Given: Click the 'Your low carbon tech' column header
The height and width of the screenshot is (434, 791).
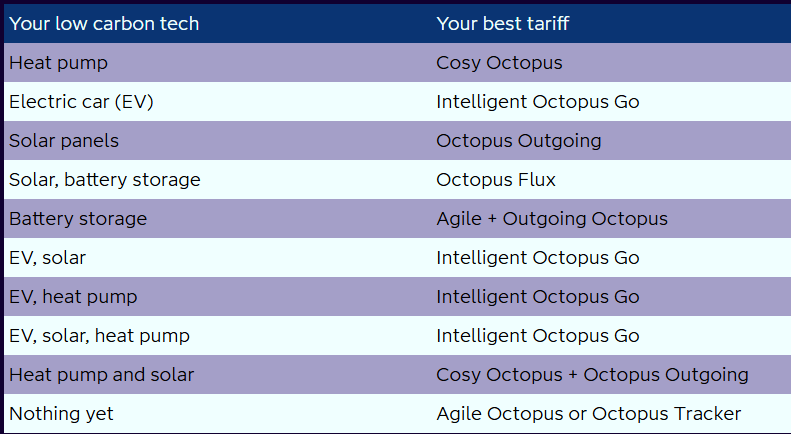Looking at the screenshot, I should [104, 24].
